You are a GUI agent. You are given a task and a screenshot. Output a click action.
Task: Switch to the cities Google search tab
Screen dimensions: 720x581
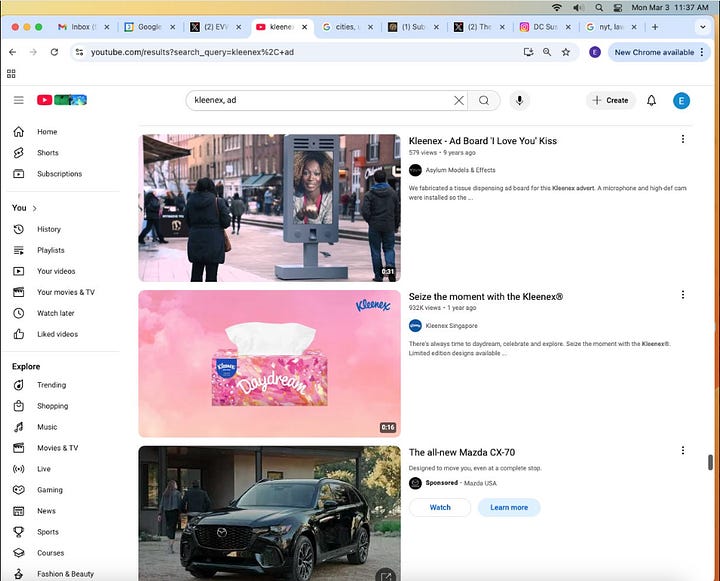348,27
